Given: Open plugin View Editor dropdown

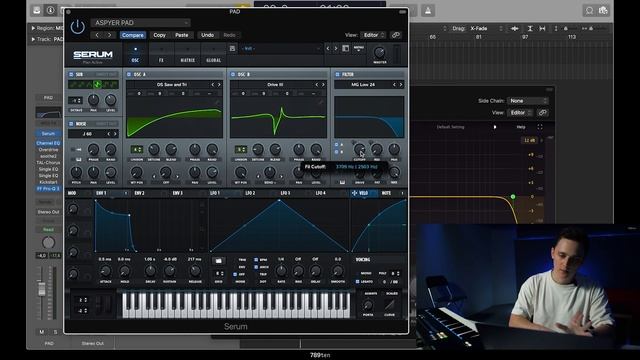Looking at the screenshot, I should click(x=373, y=35).
